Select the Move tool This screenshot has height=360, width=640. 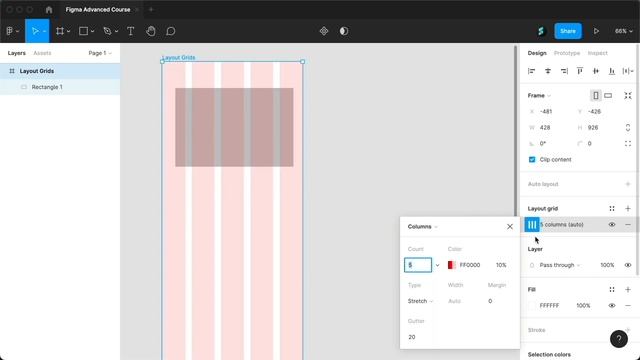[35, 31]
